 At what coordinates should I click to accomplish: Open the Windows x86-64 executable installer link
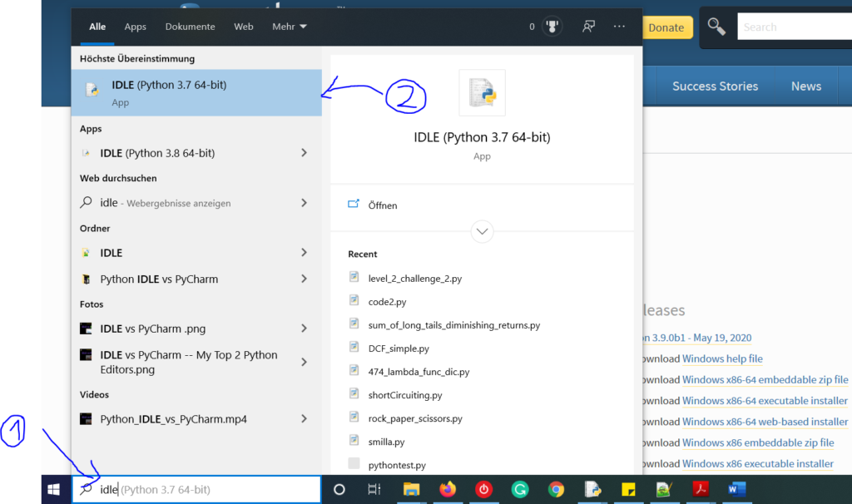click(x=764, y=400)
